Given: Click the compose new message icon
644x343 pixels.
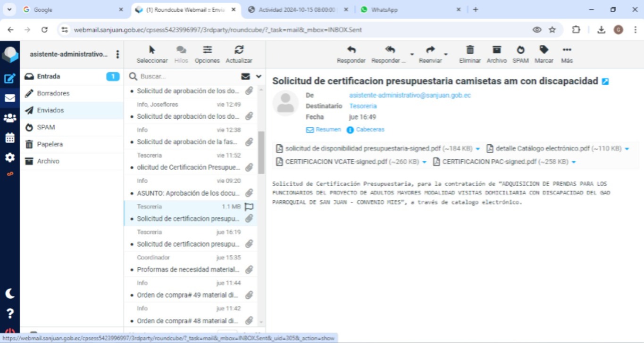Looking at the screenshot, I should tap(9, 79).
